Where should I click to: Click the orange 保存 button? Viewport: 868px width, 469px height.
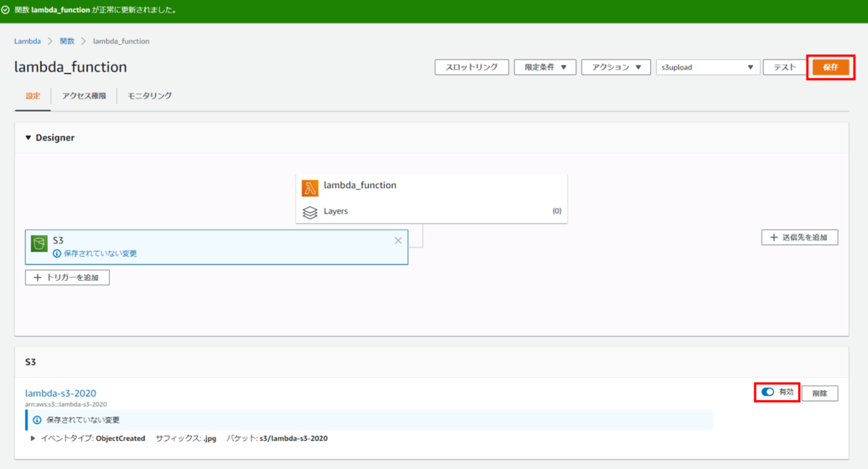click(x=830, y=67)
